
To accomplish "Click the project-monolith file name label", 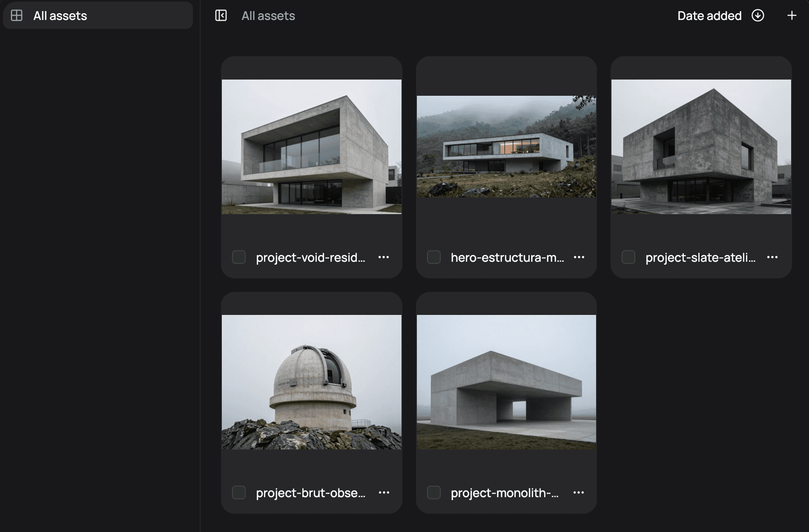I will (x=504, y=492).
